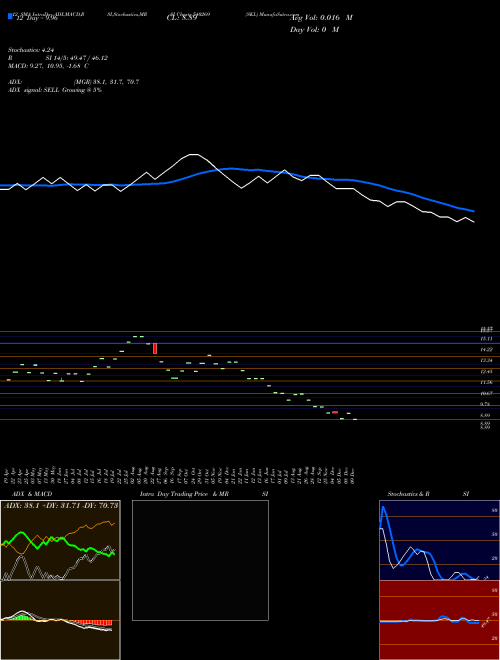Click the large red candlestick in price chart

(155, 349)
